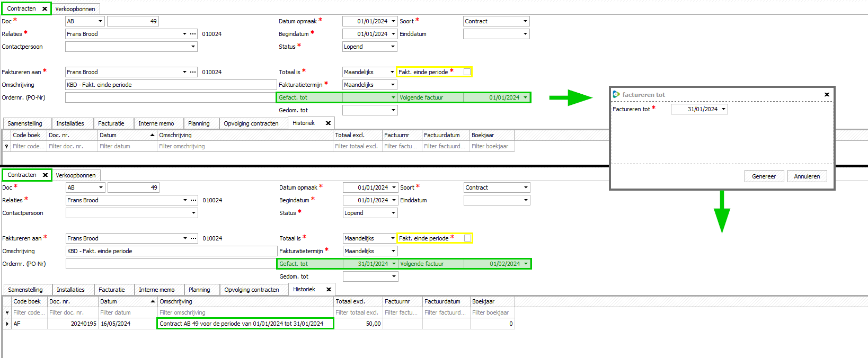Open Gefact. tot dropdown showing 31/01/2024
Image resolution: width=868 pixels, height=358 pixels.
[394, 264]
